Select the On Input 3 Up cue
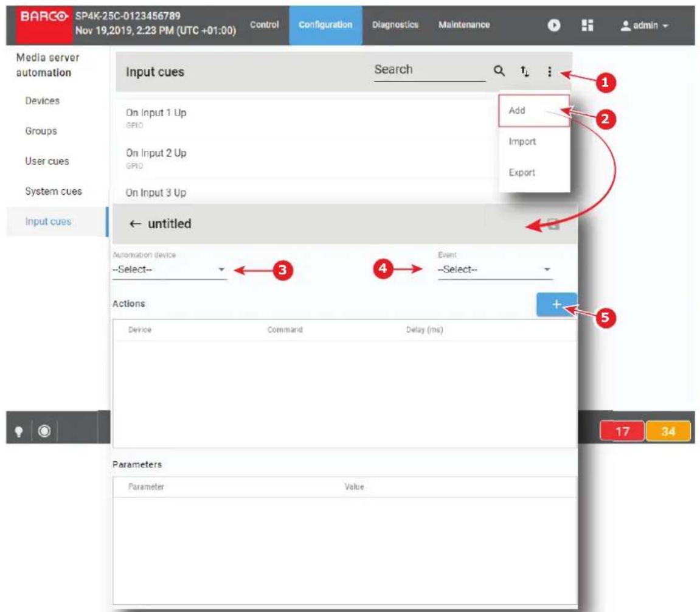Viewport: 700px width, 612px height. pos(156,193)
